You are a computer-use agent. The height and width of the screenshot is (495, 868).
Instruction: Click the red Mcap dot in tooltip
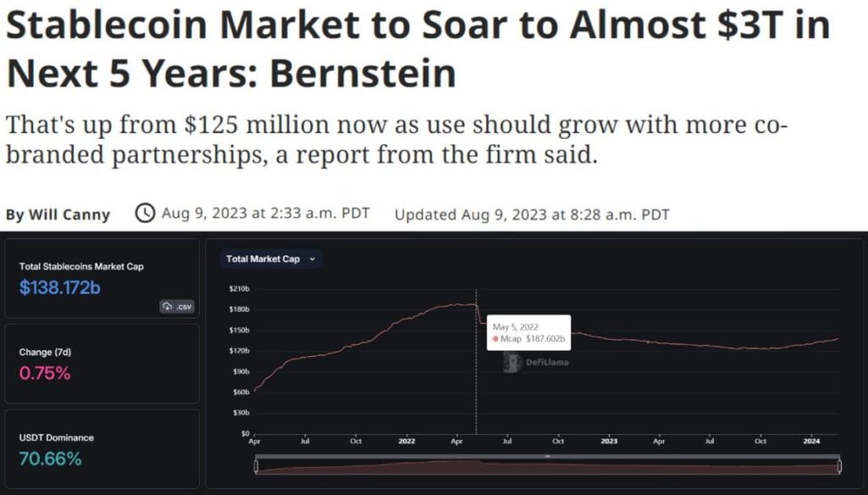tap(496, 339)
